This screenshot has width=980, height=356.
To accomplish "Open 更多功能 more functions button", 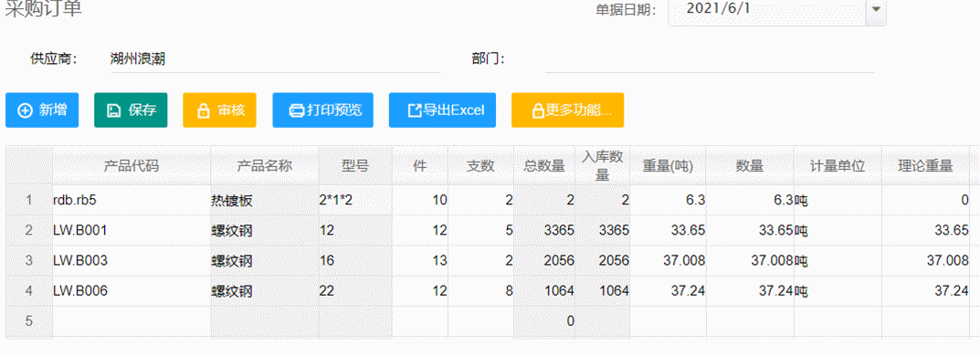I will point(567,110).
